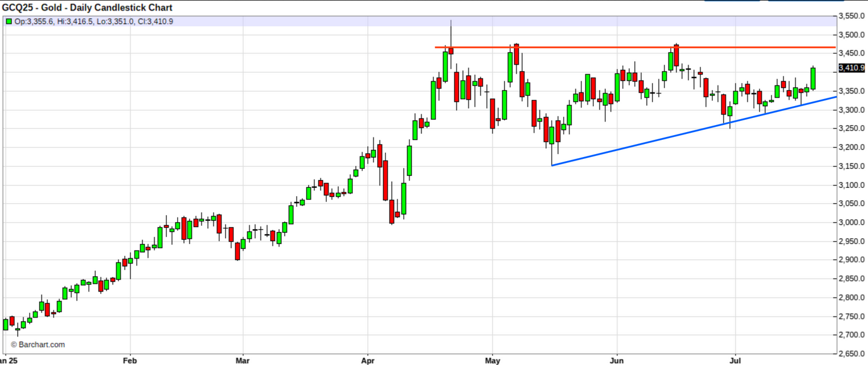Click the 3,450.0 price axis label
This screenshot has width=868, height=365.
853,54
